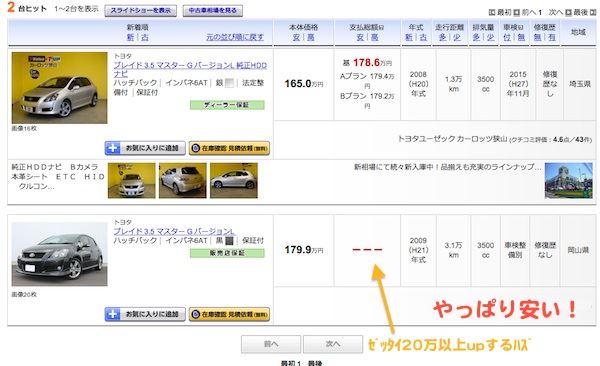This screenshot has height=366, width=600.
Task: Add the silver Blade to favorites (plus icon)
Action: tap(112, 148)
